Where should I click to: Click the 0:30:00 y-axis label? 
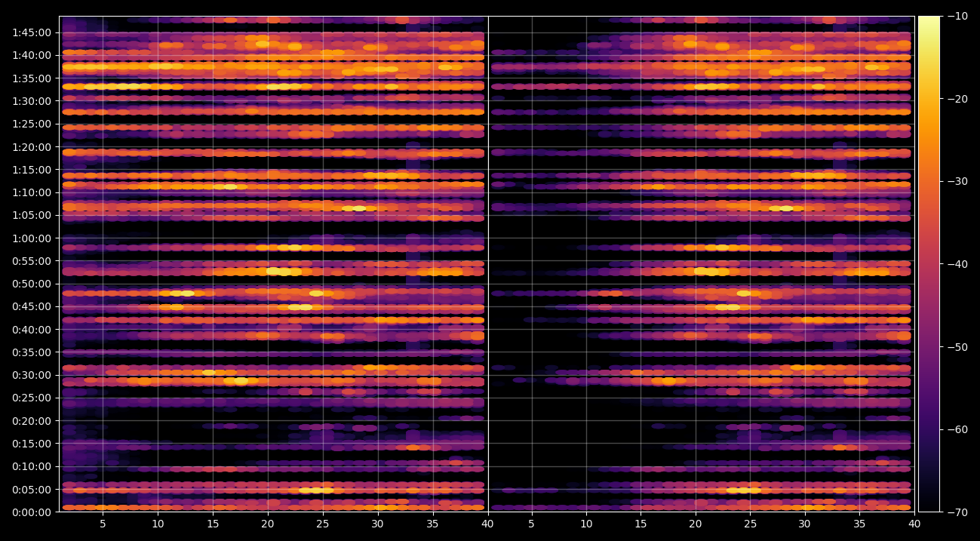point(32,375)
